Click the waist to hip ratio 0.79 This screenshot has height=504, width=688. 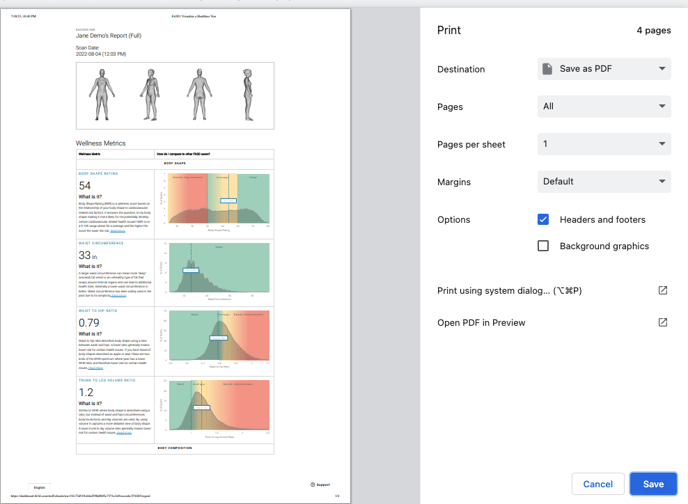point(89,323)
